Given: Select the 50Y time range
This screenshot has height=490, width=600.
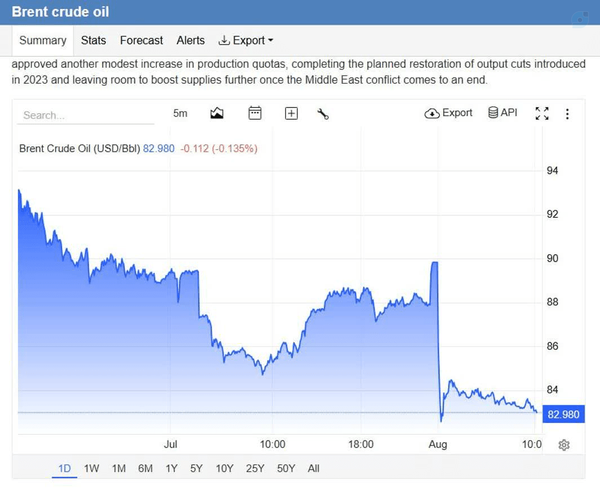Looking at the screenshot, I should (x=286, y=468).
